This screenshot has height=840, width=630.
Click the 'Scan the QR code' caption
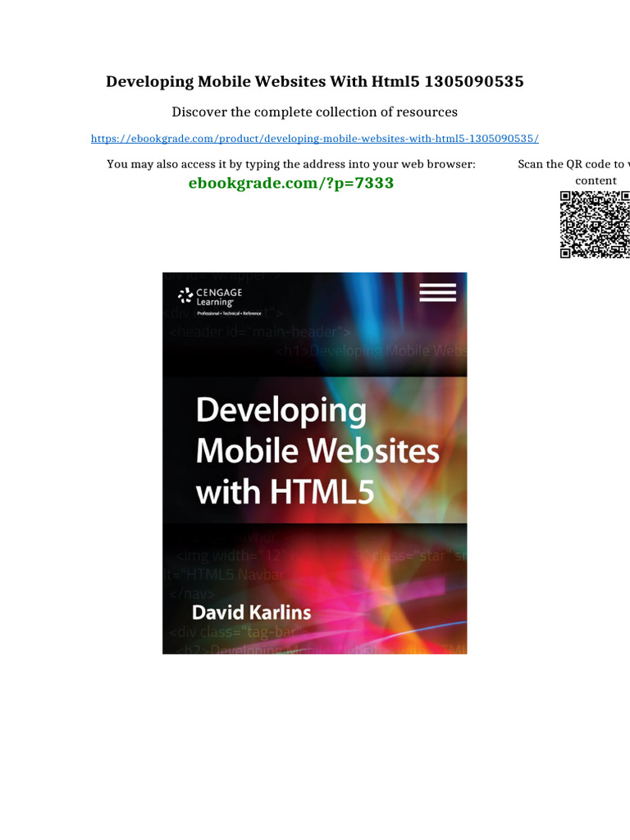pyautogui.click(x=573, y=172)
